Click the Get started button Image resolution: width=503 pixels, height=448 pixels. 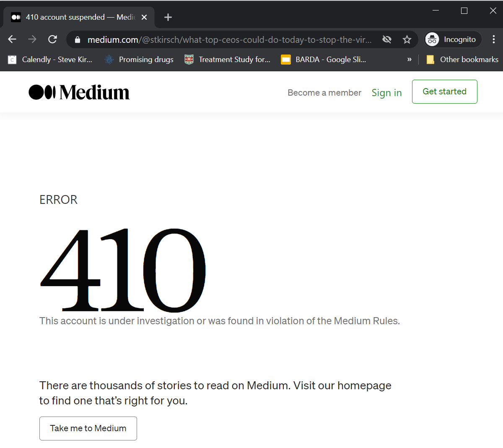(445, 91)
